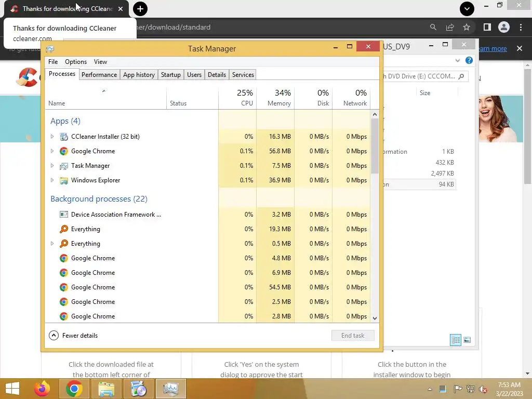Open the Chrome three-dot menu

pos(521,27)
